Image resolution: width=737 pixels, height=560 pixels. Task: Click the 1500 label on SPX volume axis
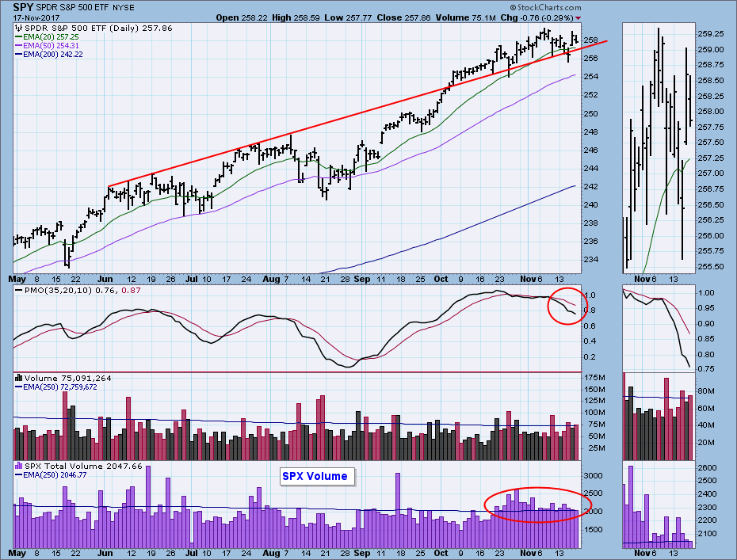(x=594, y=529)
